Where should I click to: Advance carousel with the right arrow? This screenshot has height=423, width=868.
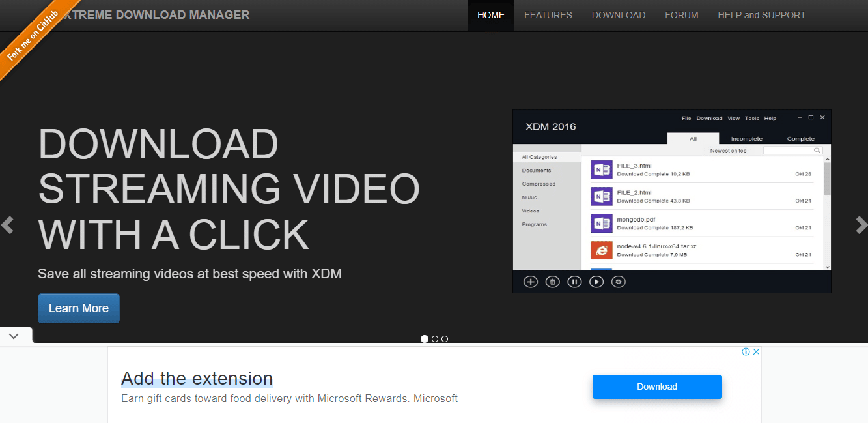(x=861, y=225)
